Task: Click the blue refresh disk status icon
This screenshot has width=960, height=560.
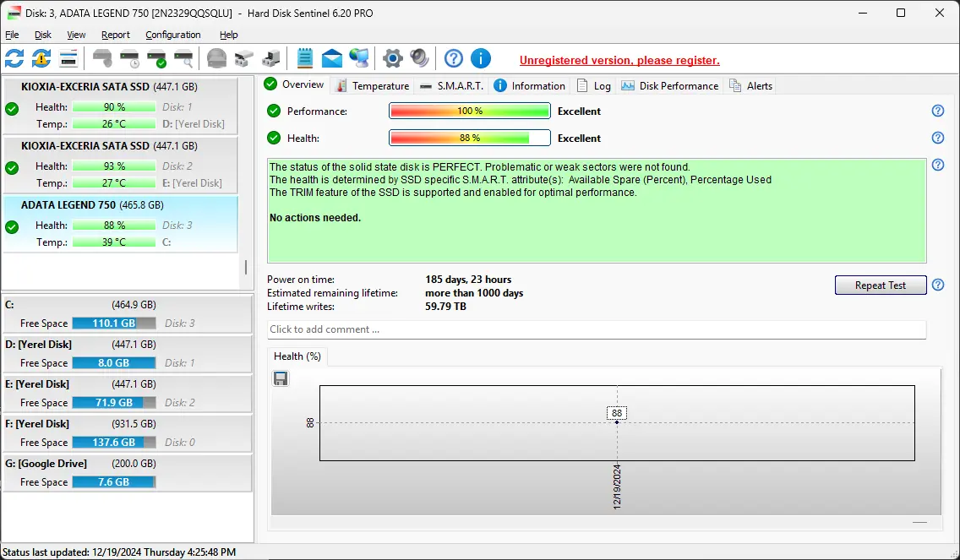Action: [x=14, y=59]
